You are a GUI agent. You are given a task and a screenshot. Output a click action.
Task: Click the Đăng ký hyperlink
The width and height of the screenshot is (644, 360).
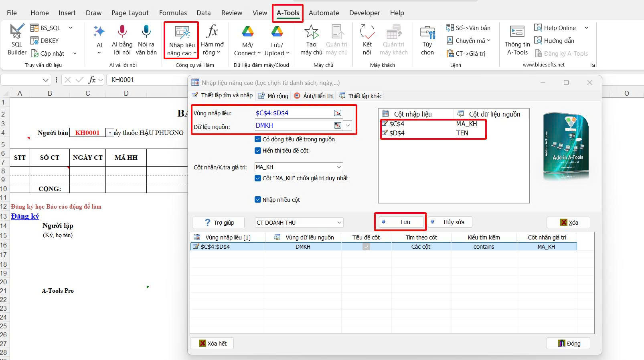pos(25,216)
